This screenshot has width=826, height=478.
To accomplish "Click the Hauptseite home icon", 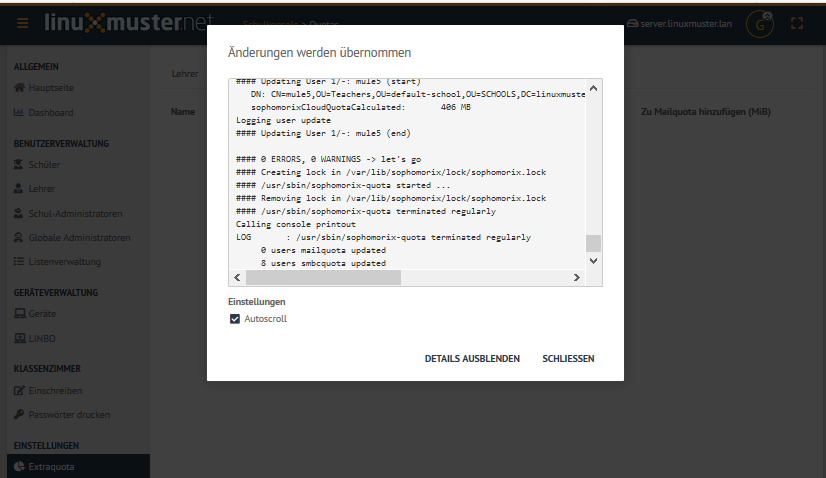I will point(19,87).
